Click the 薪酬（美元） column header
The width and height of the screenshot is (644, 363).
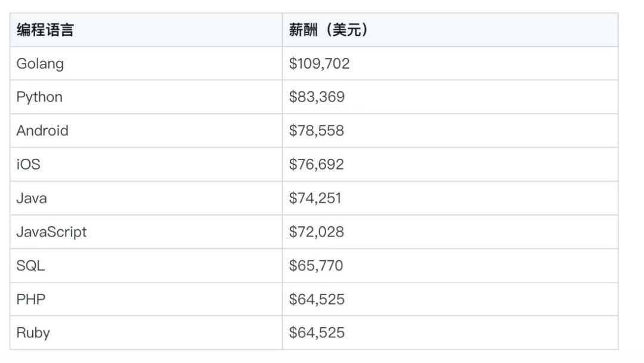(450, 30)
